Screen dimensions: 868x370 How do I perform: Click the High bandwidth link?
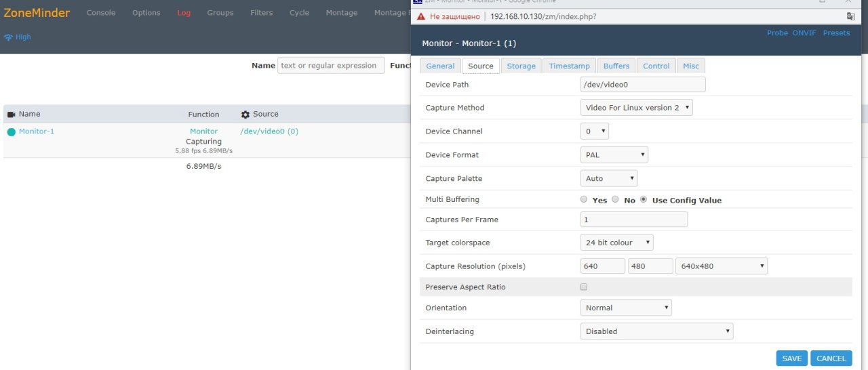point(23,37)
